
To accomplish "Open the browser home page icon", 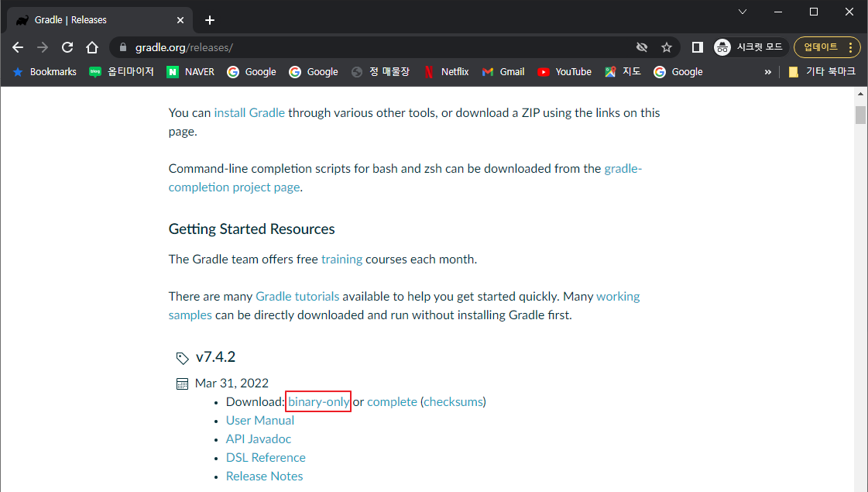I will coord(92,47).
